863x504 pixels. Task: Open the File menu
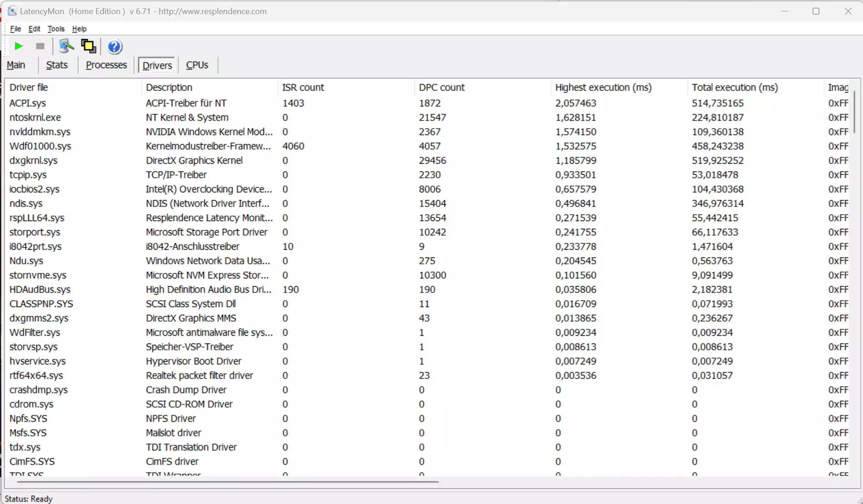(15, 29)
